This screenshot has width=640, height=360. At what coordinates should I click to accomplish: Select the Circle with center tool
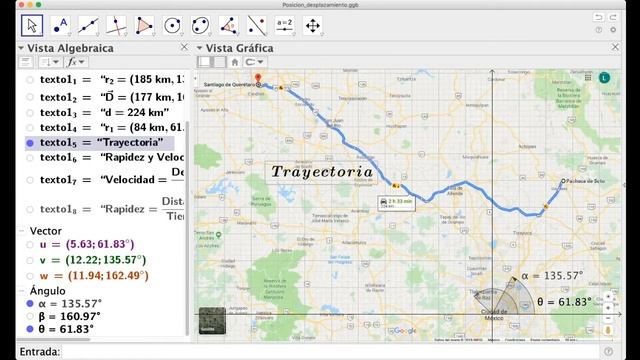(x=172, y=26)
